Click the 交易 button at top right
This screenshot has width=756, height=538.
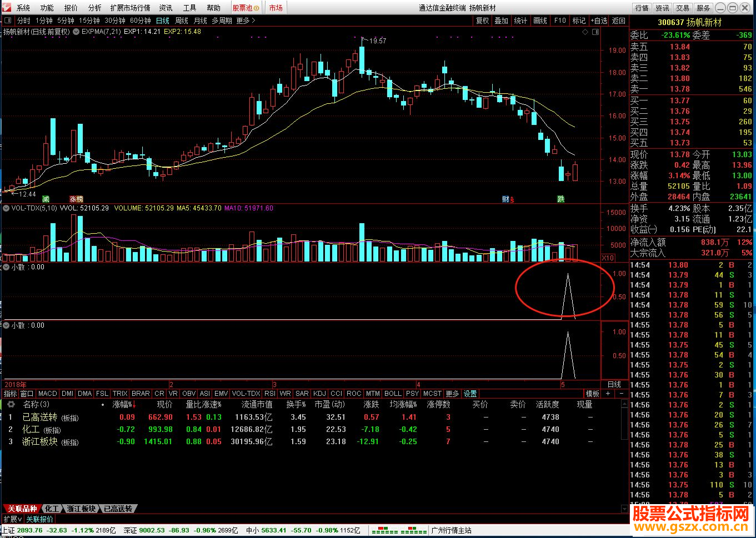tap(683, 8)
